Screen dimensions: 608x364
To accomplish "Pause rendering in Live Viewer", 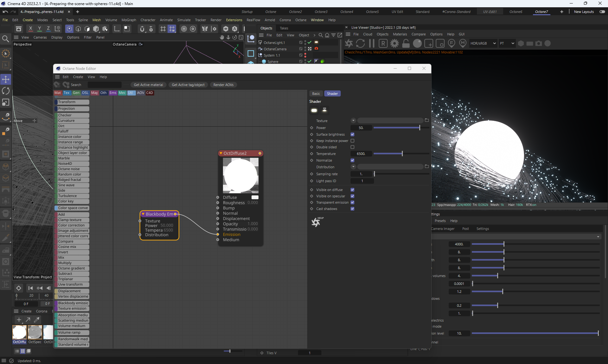I will click(372, 43).
